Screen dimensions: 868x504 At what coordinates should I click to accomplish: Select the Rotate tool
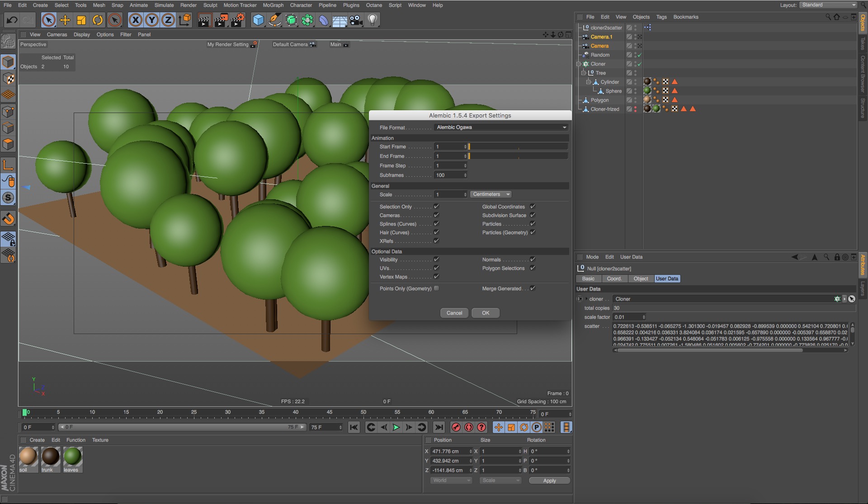(98, 20)
